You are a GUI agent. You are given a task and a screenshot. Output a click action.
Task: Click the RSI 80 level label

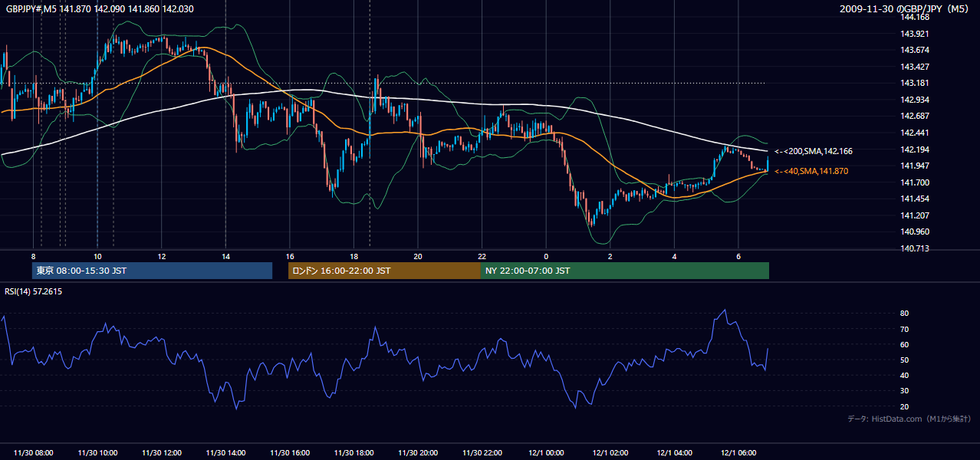[905, 314]
